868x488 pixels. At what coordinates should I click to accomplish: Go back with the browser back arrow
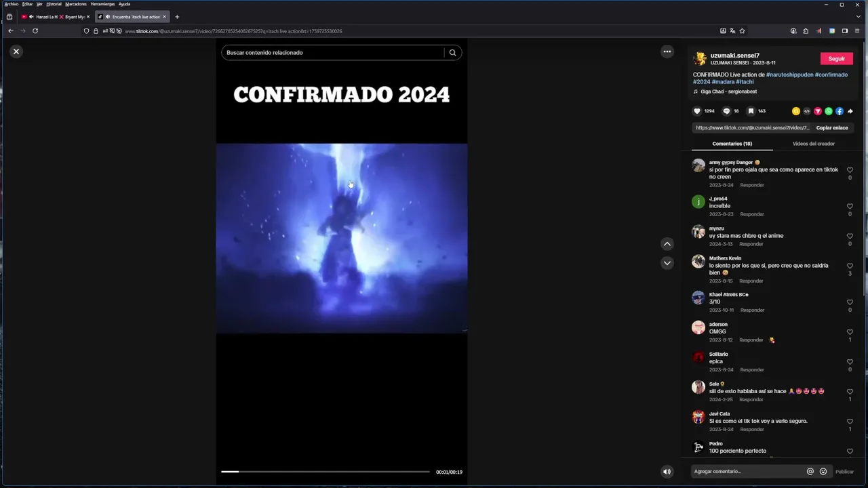10,30
